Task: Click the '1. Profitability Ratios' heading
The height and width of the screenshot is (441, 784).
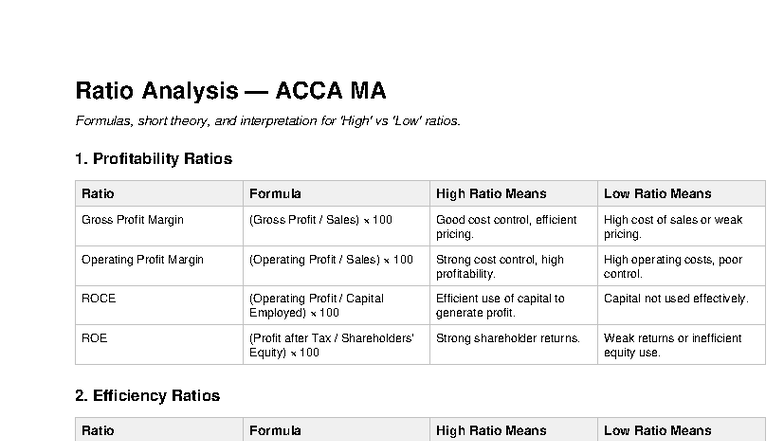Action: (153, 158)
